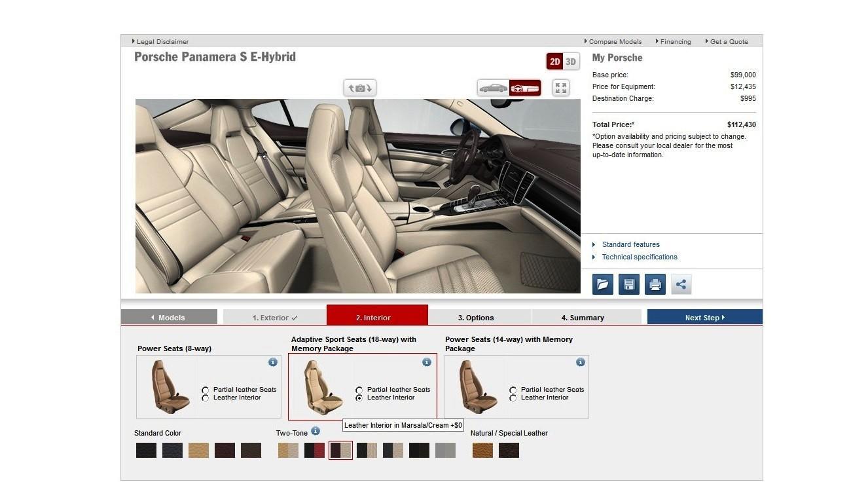
Task: Choose the black/red two-tone swatch
Action: pos(314,450)
